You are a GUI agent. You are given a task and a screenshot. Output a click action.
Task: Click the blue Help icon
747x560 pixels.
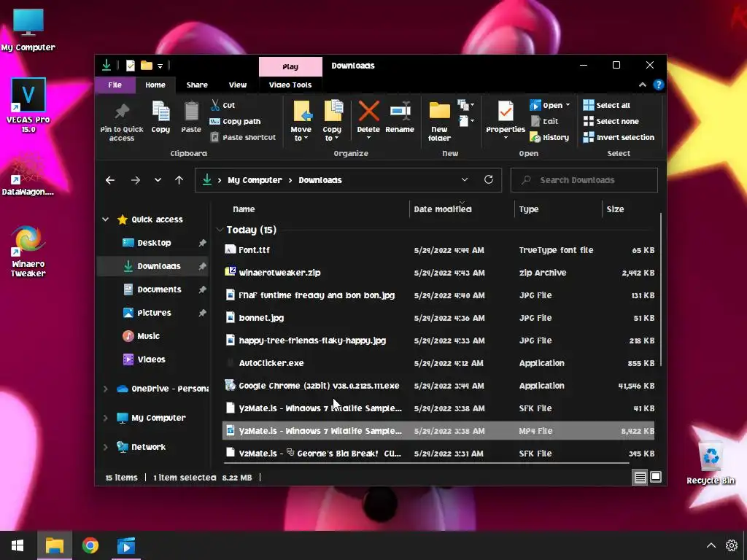659,85
